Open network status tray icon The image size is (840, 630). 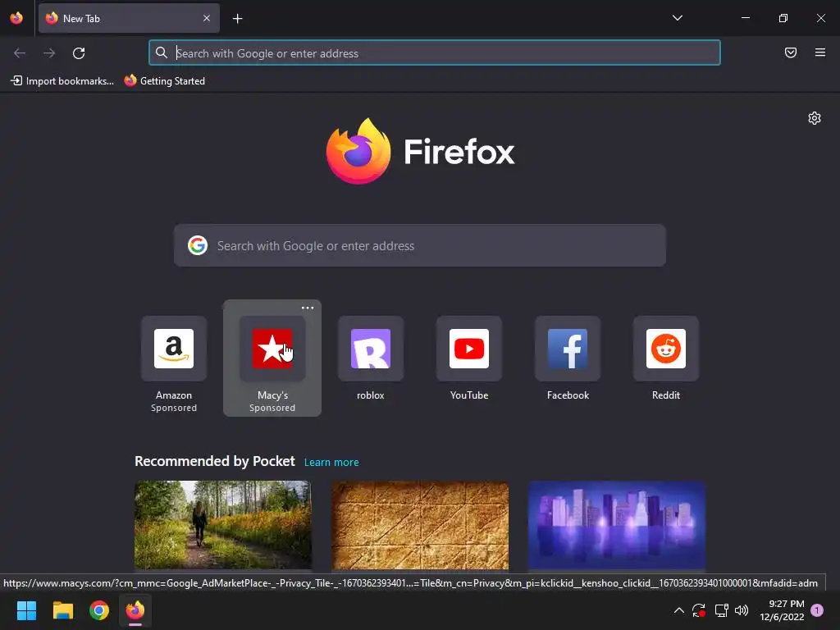pos(721,610)
